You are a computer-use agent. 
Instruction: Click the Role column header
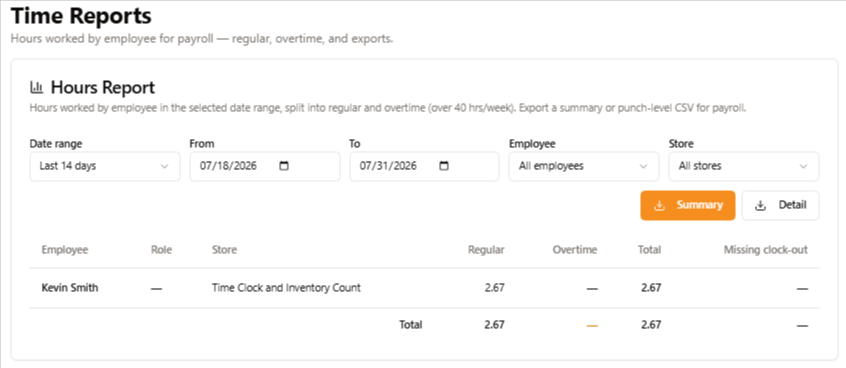[x=161, y=250]
